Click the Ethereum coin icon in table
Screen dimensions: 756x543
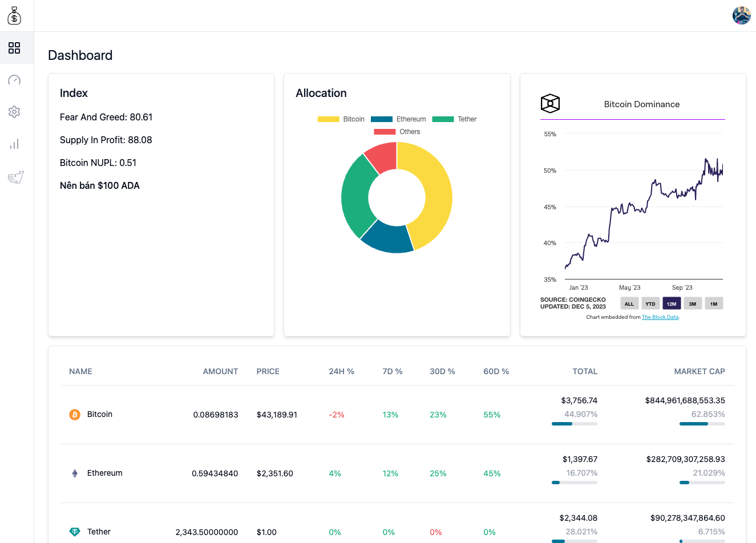click(x=75, y=473)
